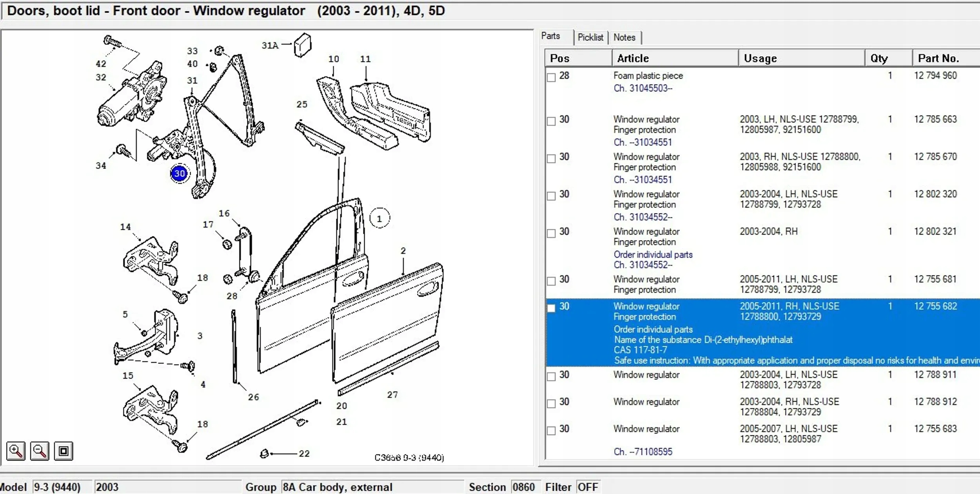
Task: Toggle checkbox of selected part 12 755 682
Action: point(551,308)
